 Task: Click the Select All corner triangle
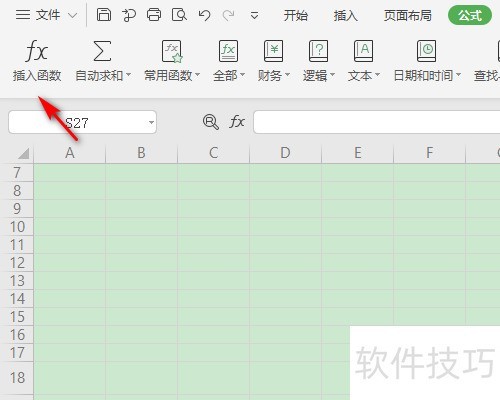coord(23,154)
